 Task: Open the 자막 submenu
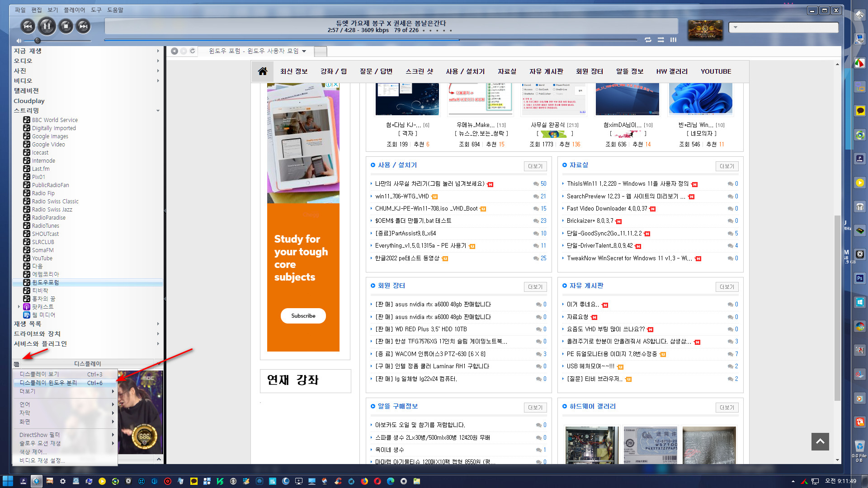[65, 413]
